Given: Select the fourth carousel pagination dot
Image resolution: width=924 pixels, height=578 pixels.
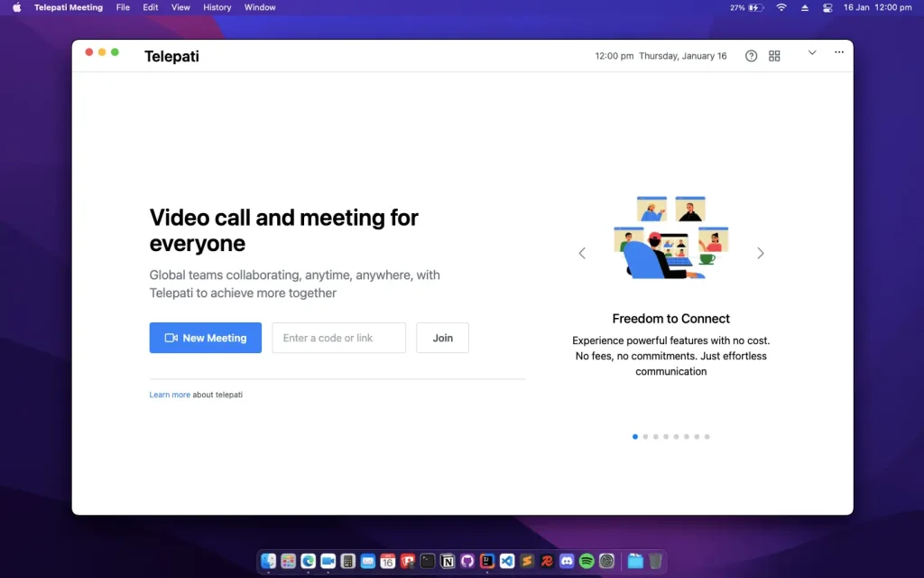Looking at the screenshot, I should (666, 436).
